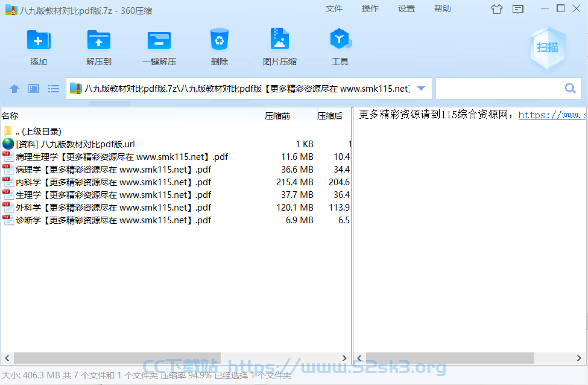Click the PDF icon of 外科学 file

click(x=8, y=208)
